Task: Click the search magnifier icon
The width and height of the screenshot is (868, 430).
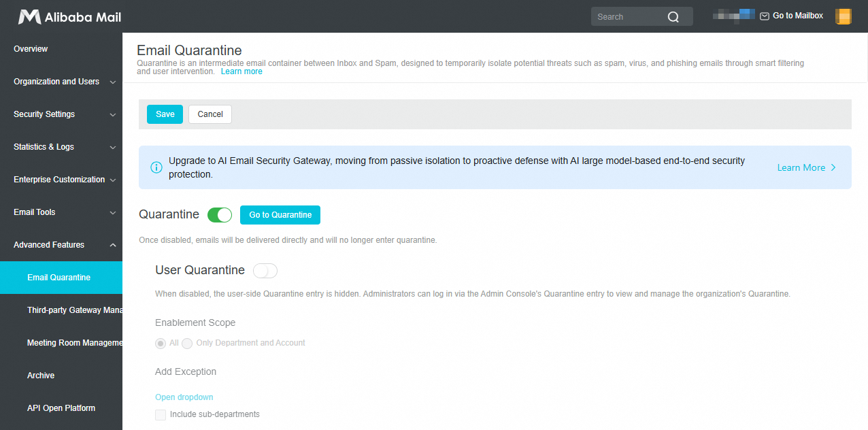Action: [x=673, y=17]
